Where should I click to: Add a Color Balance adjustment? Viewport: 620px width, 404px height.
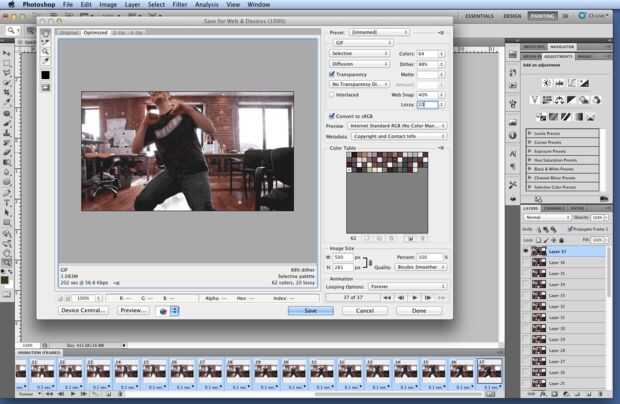click(x=559, y=100)
